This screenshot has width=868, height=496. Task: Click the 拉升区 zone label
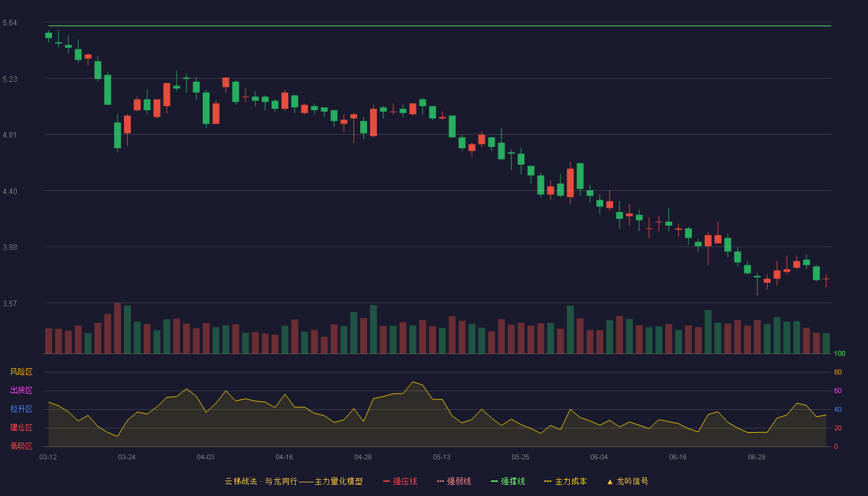click(21, 409)
